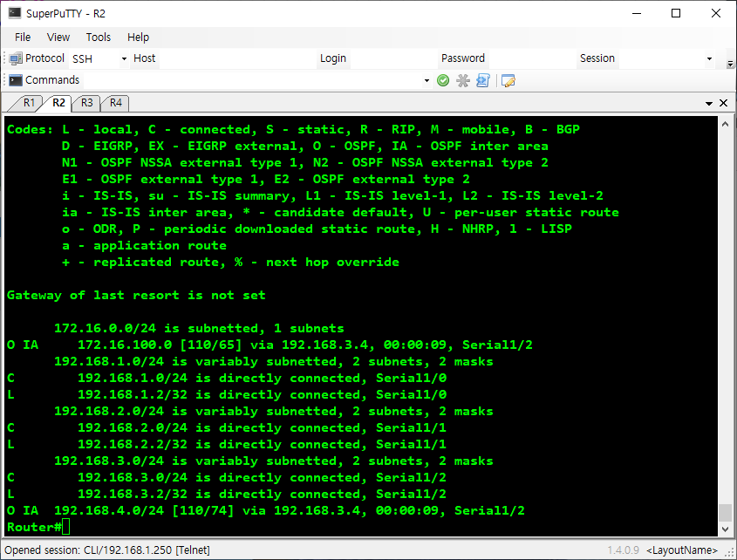Switch to the R4 tab
The height and width of the screenshot is (560, 737).
[x=116, y=103]
